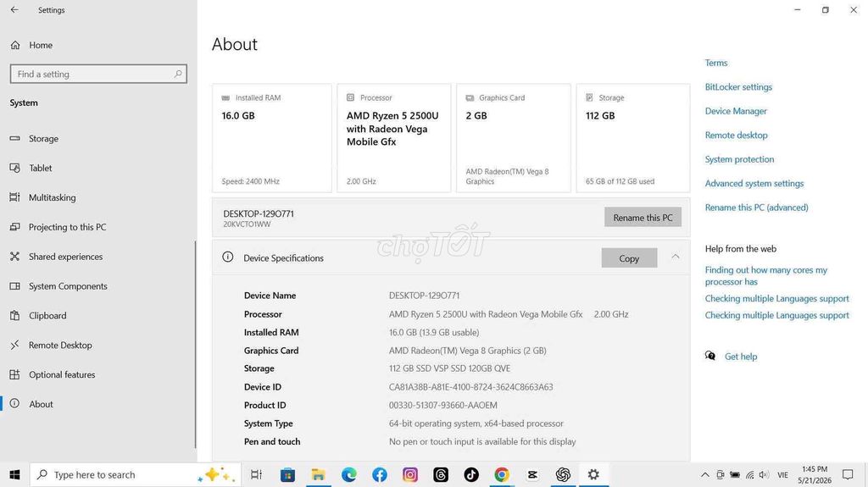Screen dimensions: 868x487
Task: Select DESKTOP-129O771 beside Device Name
Action: coord(424,296)
